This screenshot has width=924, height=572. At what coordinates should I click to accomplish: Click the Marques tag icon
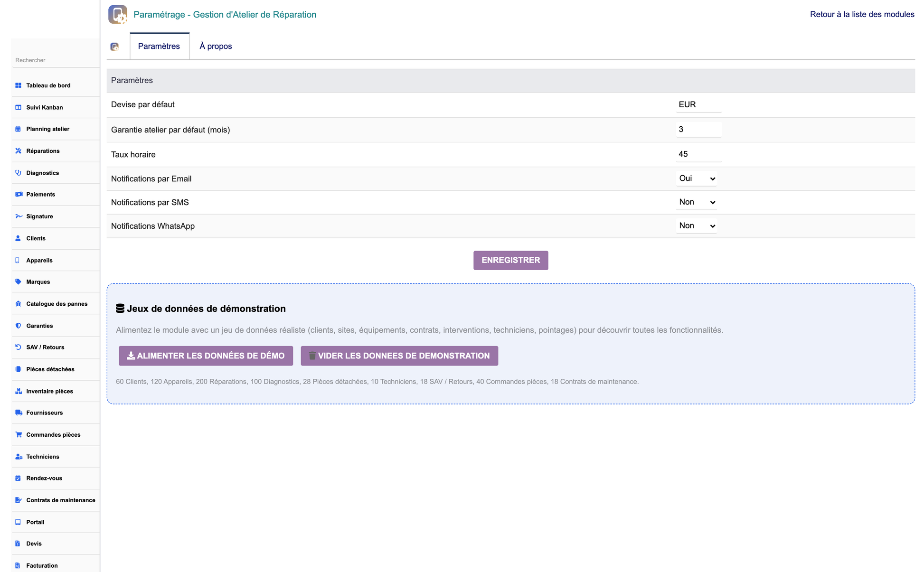(18, 282)
